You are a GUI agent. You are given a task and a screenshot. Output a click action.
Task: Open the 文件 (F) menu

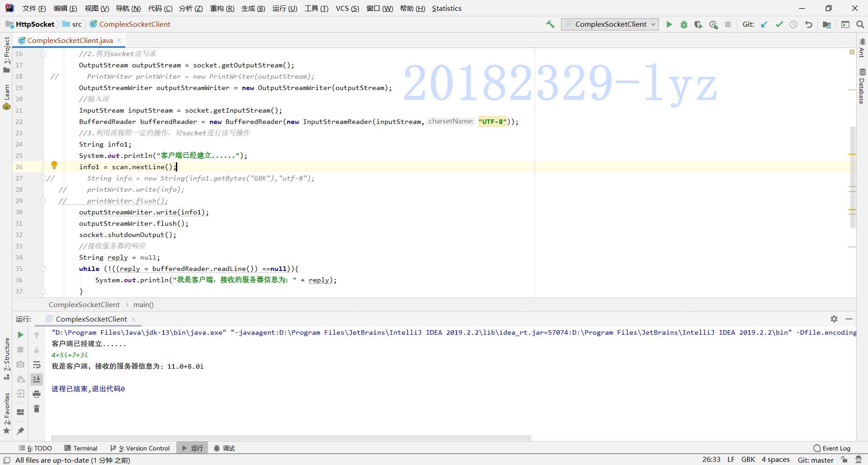(x=34, y=8)
